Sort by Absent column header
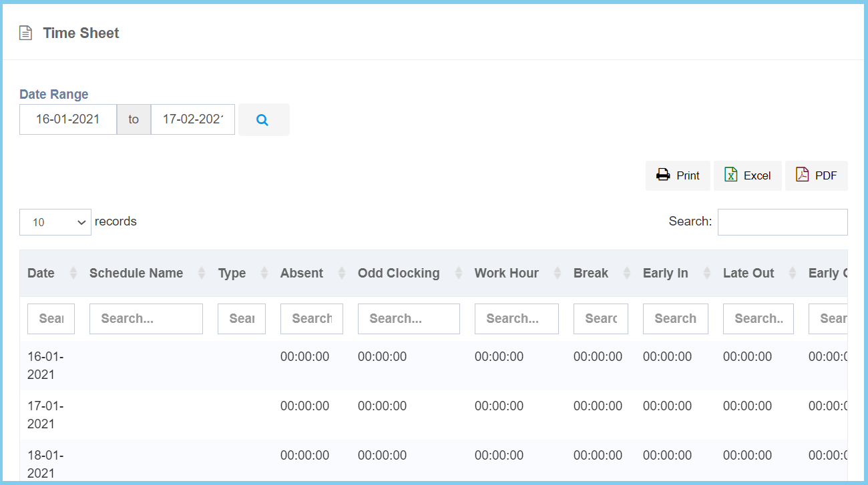 point(302,274)
